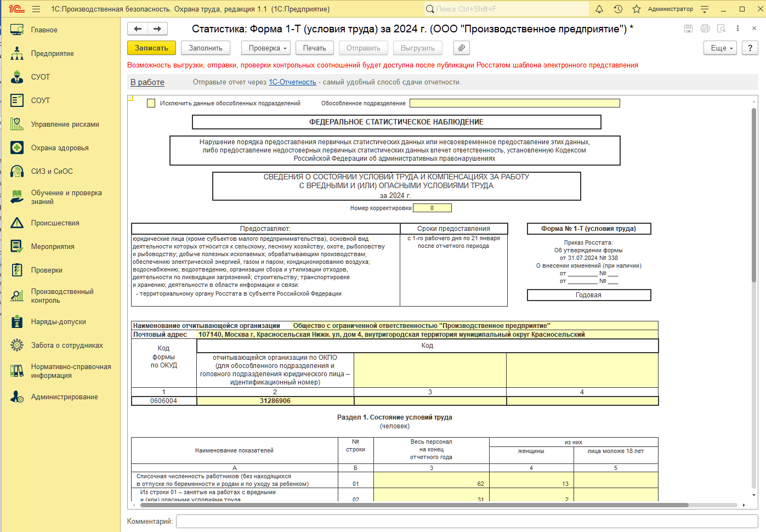Open Администрирование section icon
The height and width of the screenshot is (532, 766).
17,397
